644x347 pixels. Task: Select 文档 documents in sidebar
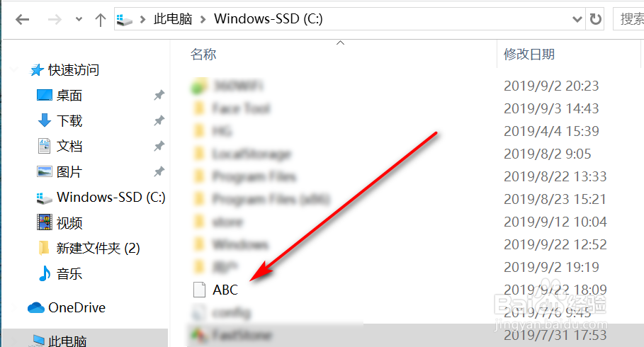(x=69, y=146)
